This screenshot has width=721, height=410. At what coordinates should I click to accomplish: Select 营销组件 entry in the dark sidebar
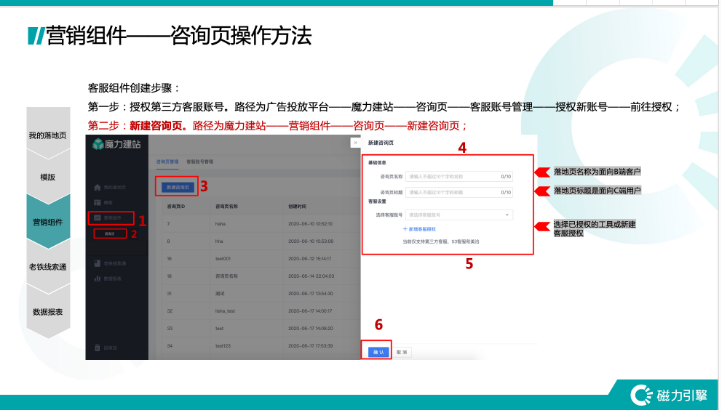(111, 218)
